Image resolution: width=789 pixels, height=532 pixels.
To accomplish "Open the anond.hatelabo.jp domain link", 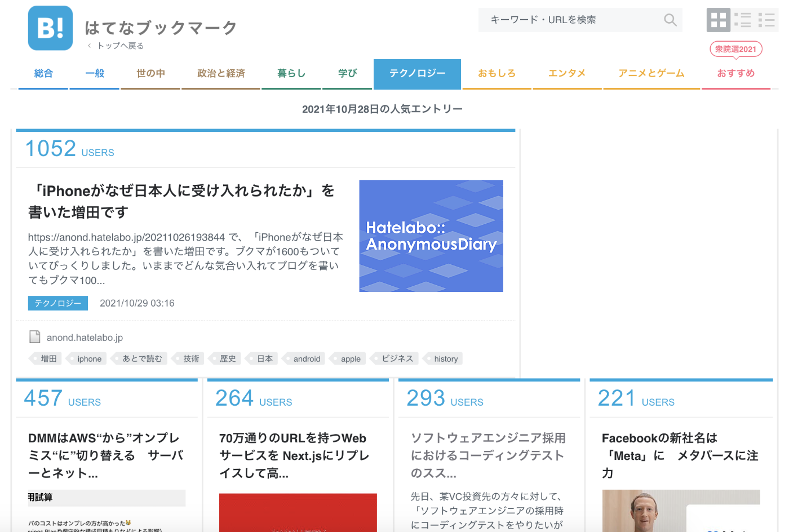I will coord(85,338).
